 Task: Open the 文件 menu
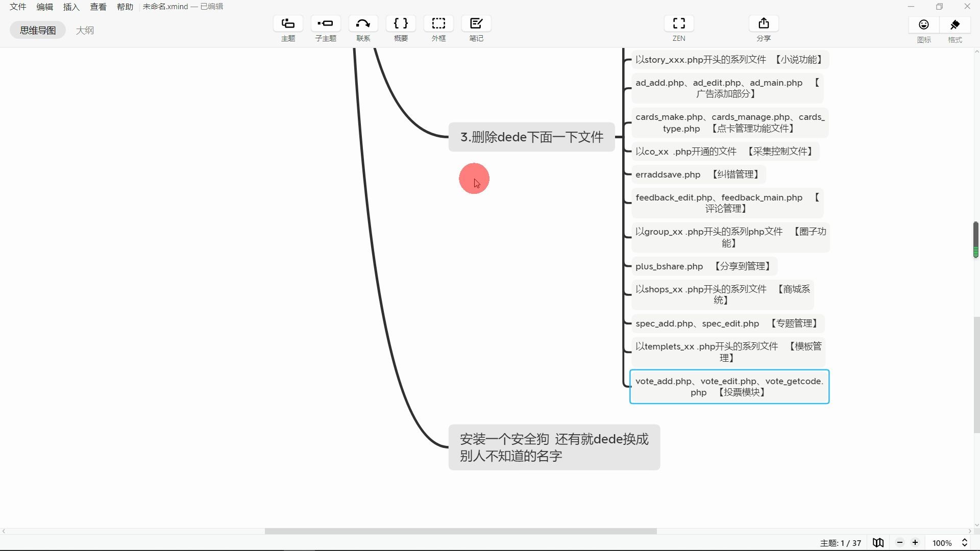tap(17, 7)
